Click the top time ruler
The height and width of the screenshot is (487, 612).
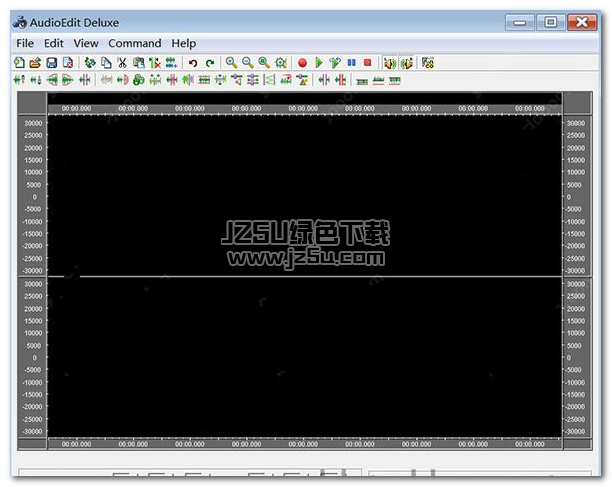(304, 108)
